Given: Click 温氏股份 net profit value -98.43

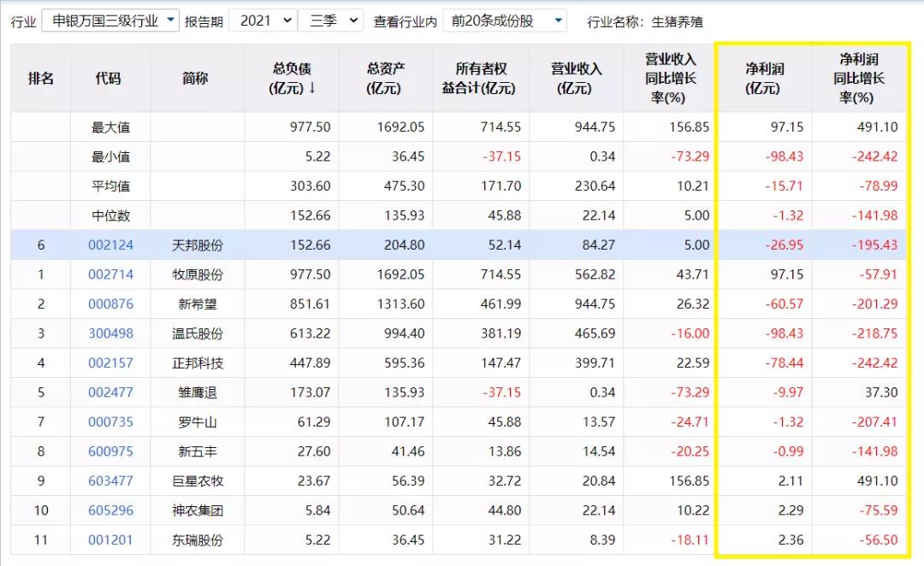Looking at the screenshot, I should click(x=784, y=333).
